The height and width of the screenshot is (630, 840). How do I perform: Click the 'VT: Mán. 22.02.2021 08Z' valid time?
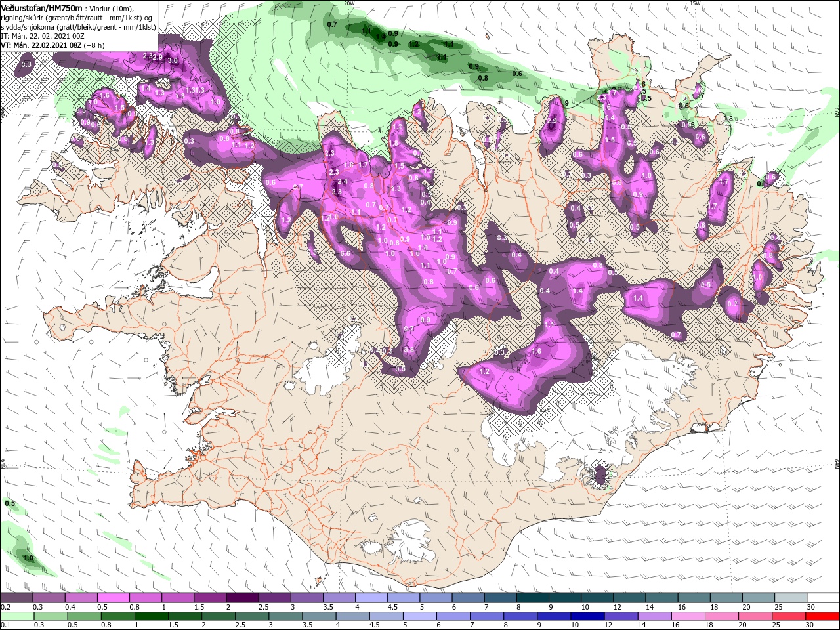[x=41, y=45]
